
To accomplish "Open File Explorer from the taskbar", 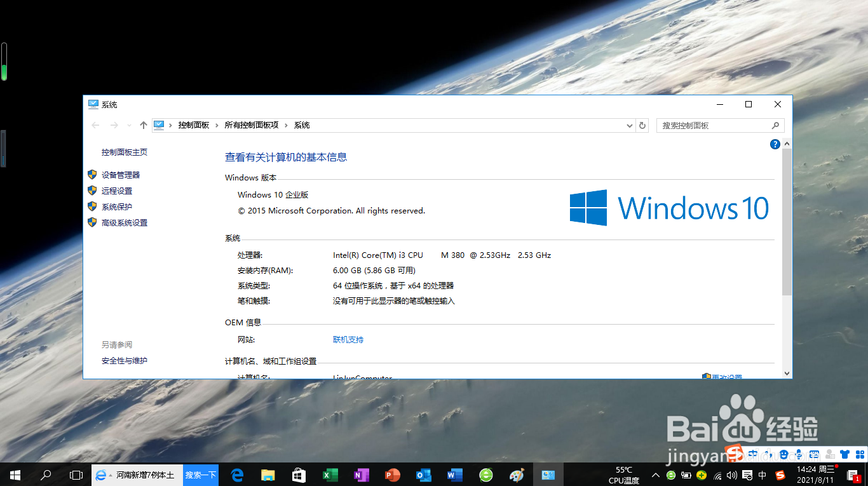I will click(x=268, y=475).
